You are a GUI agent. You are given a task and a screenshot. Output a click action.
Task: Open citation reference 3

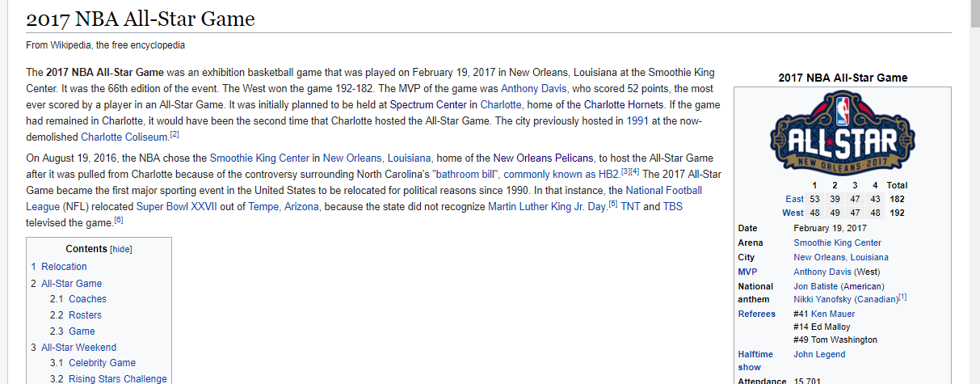pos(625,171)
